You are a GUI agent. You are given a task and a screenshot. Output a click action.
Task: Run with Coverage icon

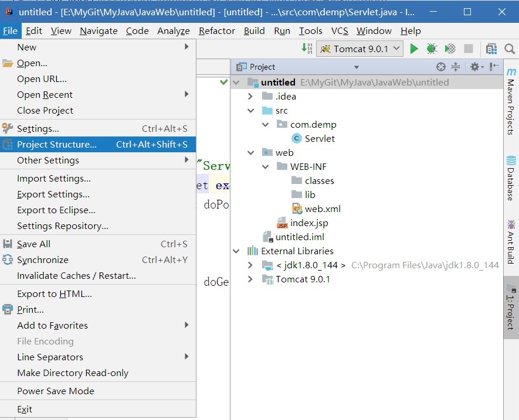(x=450, y=49)
